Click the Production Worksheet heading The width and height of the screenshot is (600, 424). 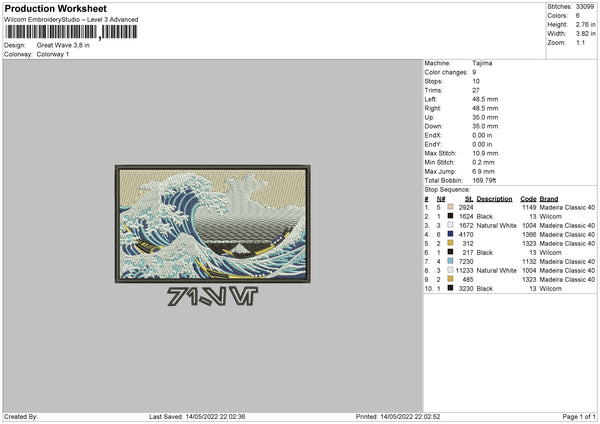coord(55,9)
